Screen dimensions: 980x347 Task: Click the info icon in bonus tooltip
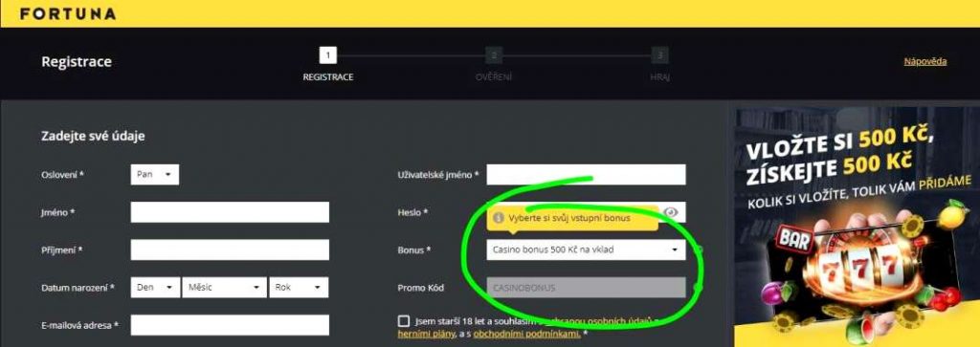[498, 219]
